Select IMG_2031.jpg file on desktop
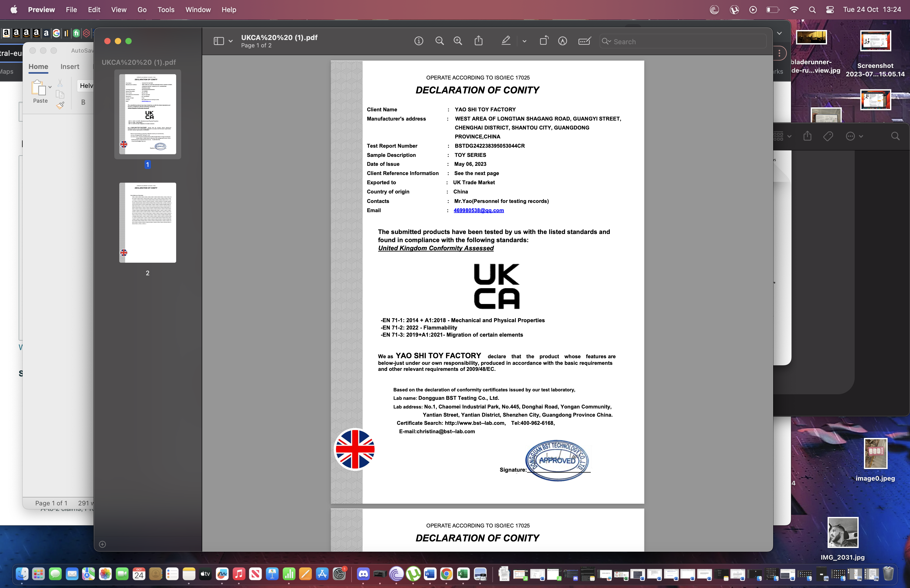 (x=843, y=539)
